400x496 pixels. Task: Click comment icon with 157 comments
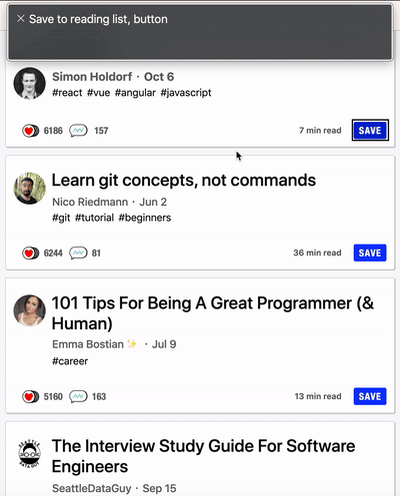tap(78, 131)
